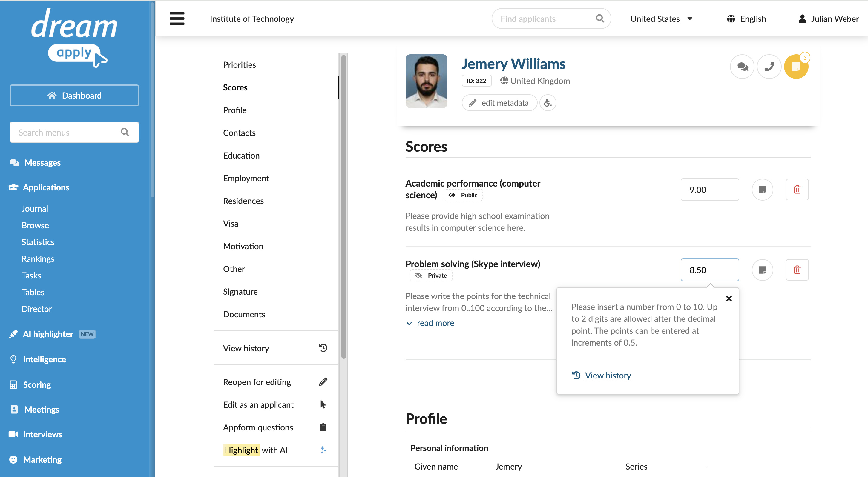Screen dimensions: 868x477
Task: Click the Search menus input
Action: (74, 132)
